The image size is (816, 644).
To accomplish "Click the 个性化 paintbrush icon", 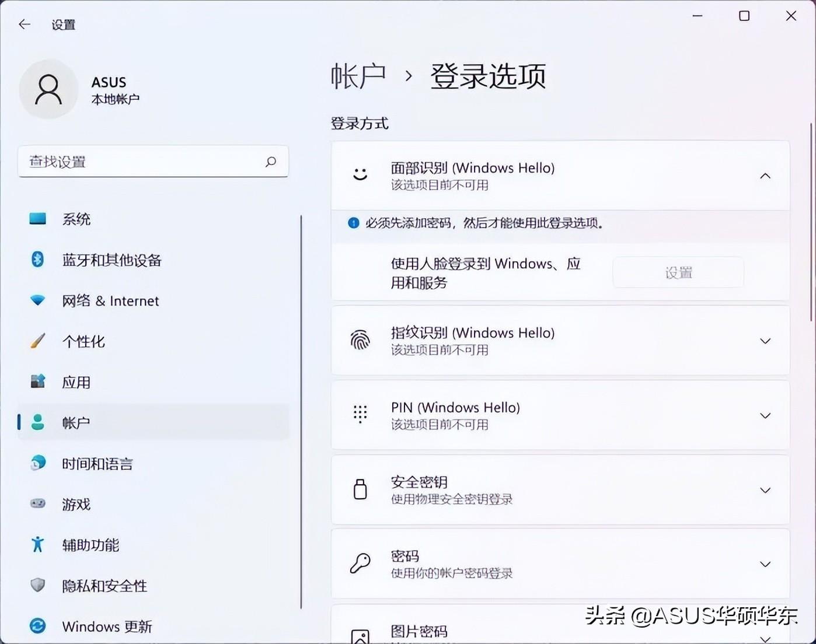I will 38,341.
